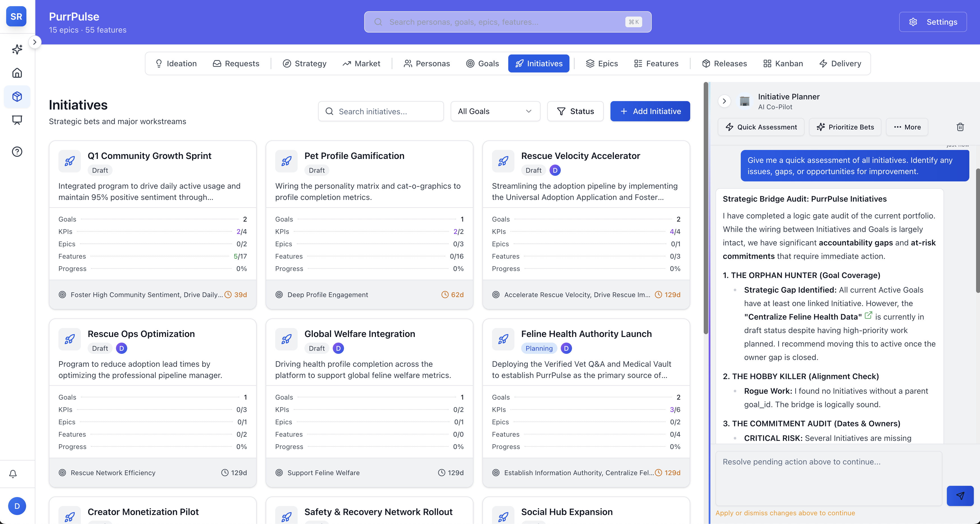Go to the Personas tab
Screen dimensions: 980x524
coord(427,63)
